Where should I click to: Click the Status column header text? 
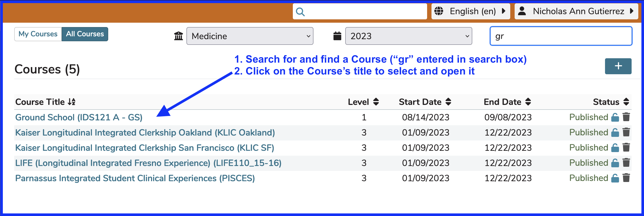click(606, 102)
